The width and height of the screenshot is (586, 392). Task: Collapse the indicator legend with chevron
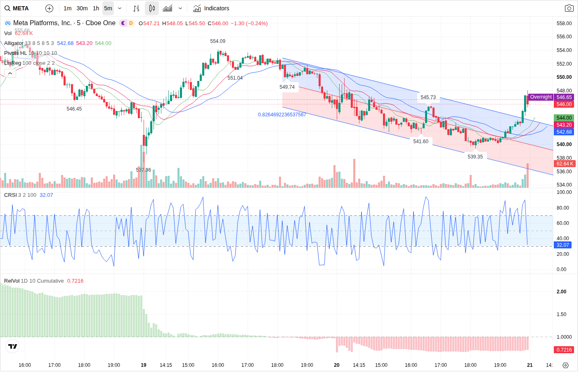click(10, 73)
